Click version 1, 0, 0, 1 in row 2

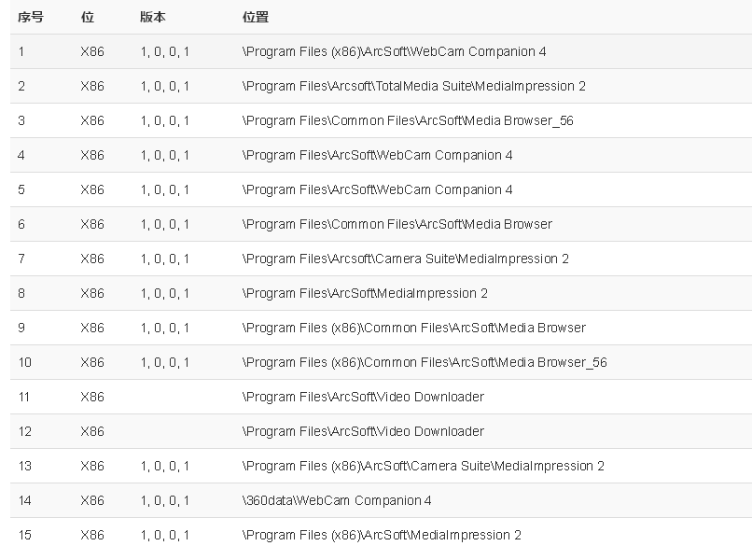(165, 86)
